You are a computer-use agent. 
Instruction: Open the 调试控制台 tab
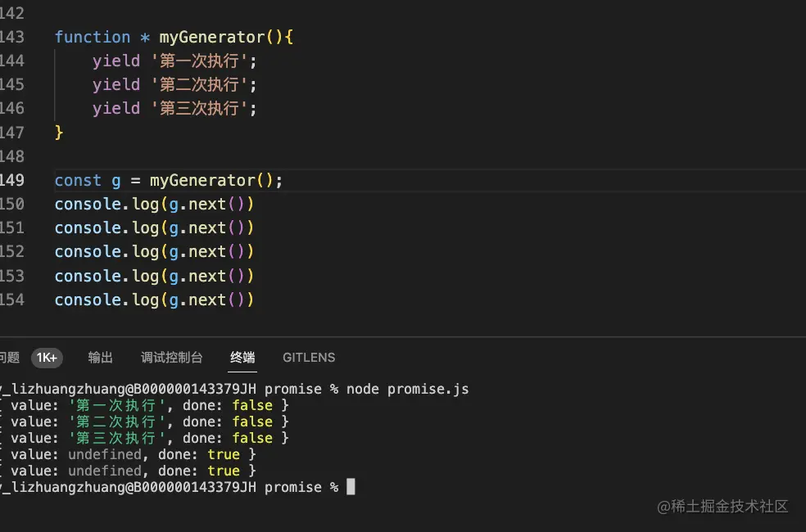[172, 358]
